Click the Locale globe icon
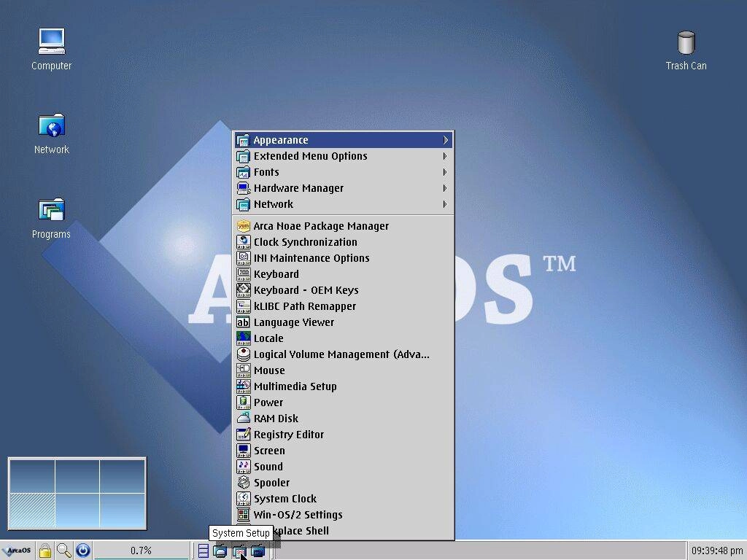Viewport: 747px width, 560px height. pyautogui.click(x=243, y=338)
